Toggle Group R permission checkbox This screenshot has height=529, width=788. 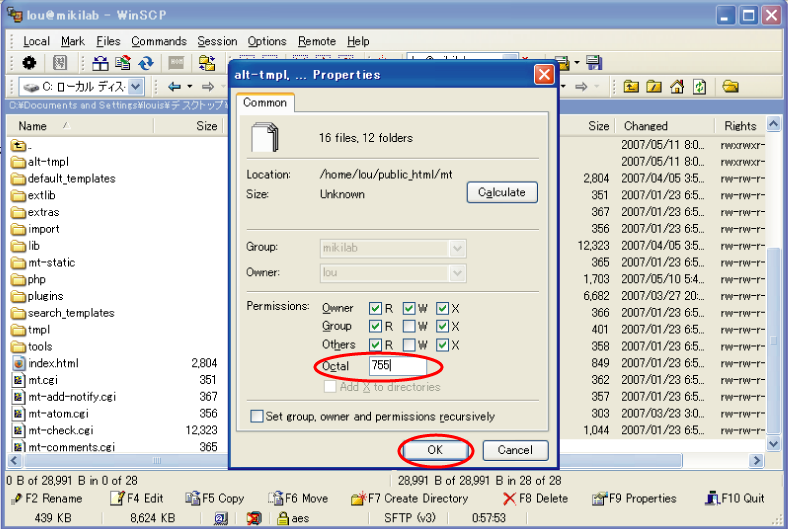(375, 326)
